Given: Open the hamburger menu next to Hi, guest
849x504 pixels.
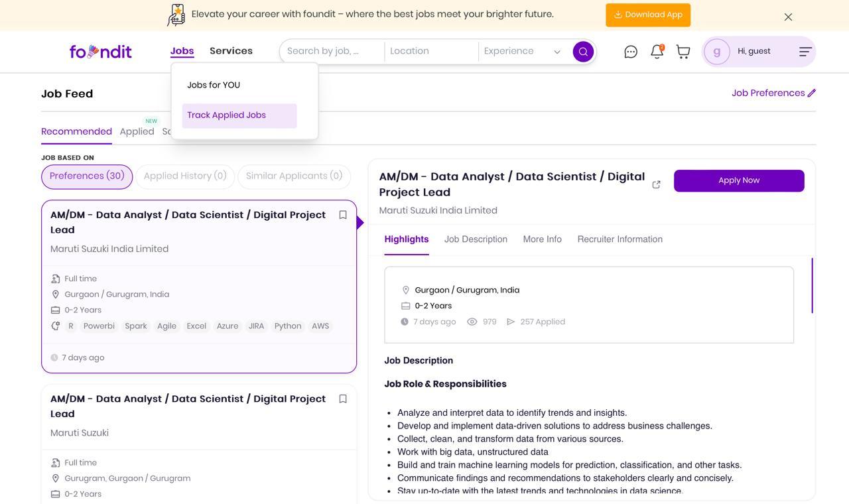Looking at the screenshot, I should coord(805,52).
